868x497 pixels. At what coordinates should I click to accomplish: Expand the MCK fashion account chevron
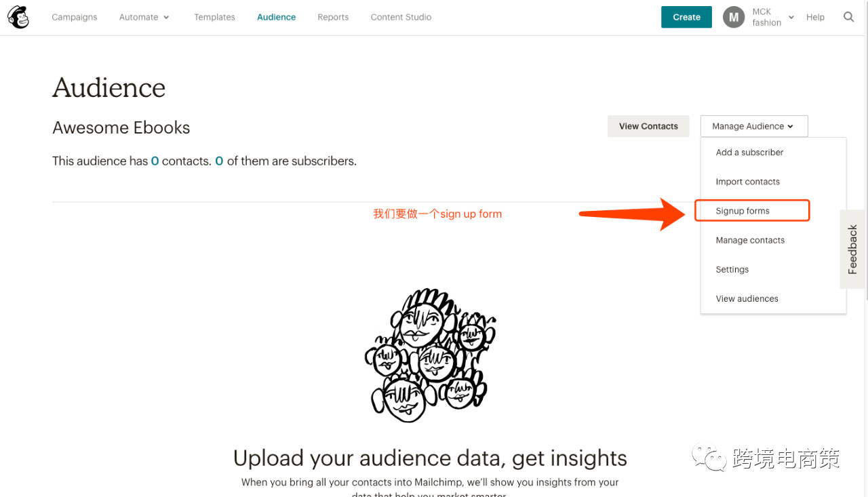pos(791,18)
